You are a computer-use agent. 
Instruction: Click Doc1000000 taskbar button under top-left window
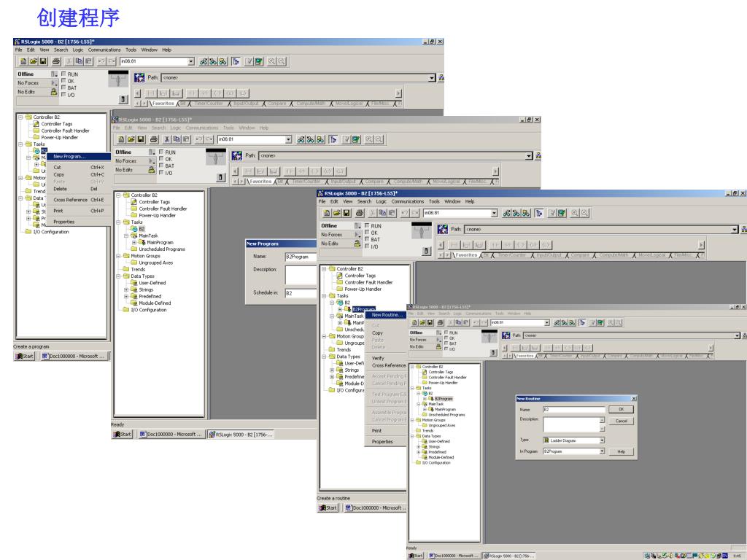point(75,356)
